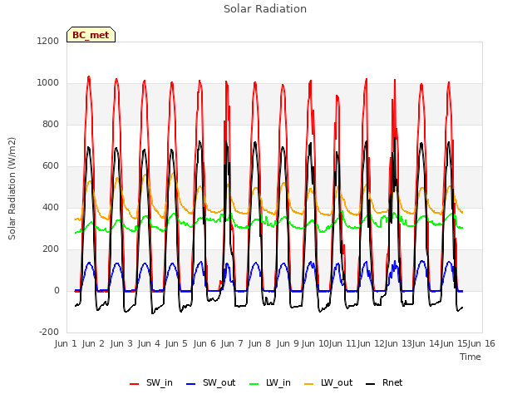
Task: Click the Rnet peak on Jun 1
Action: tap(89, 147)
